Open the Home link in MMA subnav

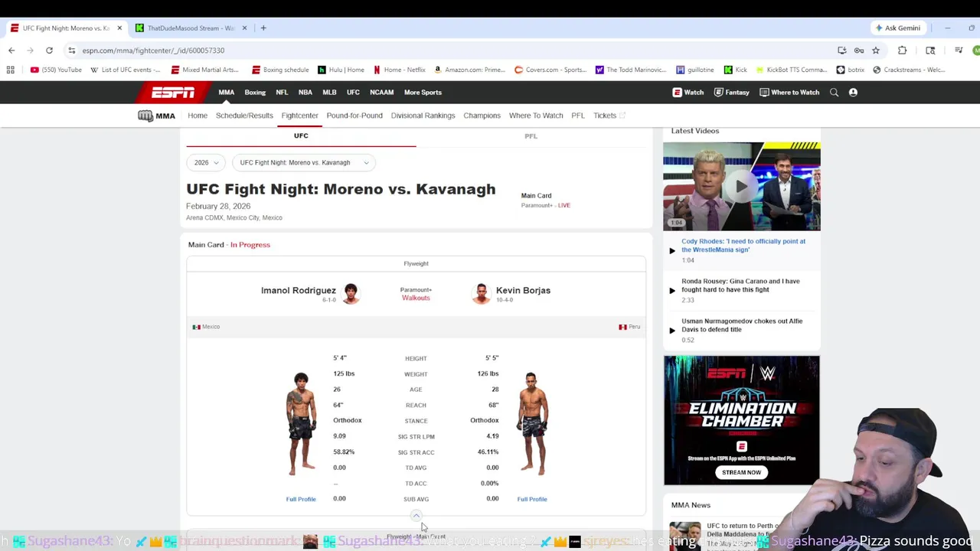(x=198, y=116)
